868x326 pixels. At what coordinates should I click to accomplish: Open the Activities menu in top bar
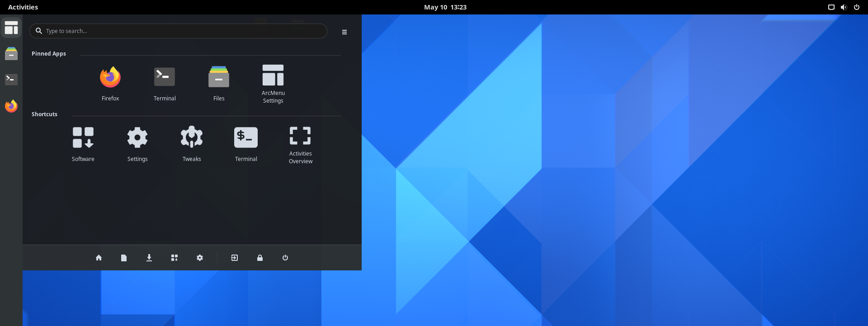(x=23, y=7)
